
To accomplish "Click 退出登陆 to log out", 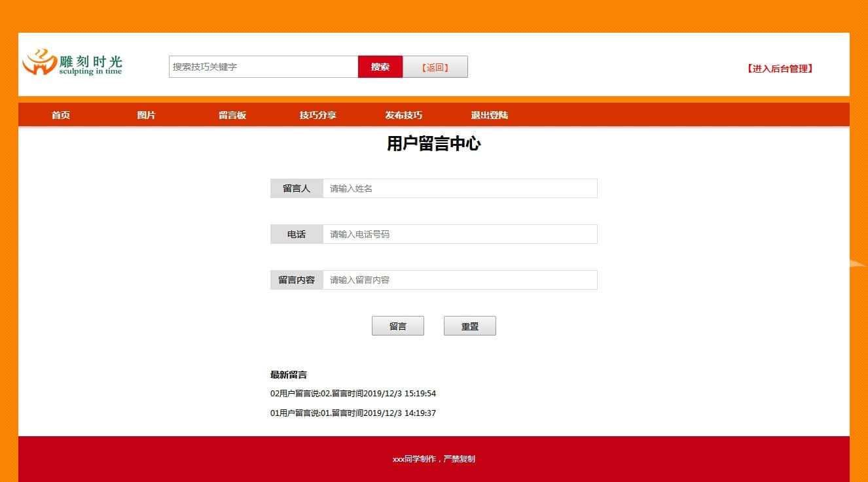I will tap(489, 115).
